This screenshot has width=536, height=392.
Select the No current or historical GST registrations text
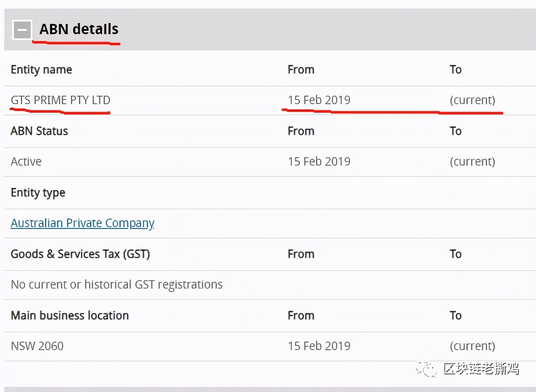click(117, 285)
